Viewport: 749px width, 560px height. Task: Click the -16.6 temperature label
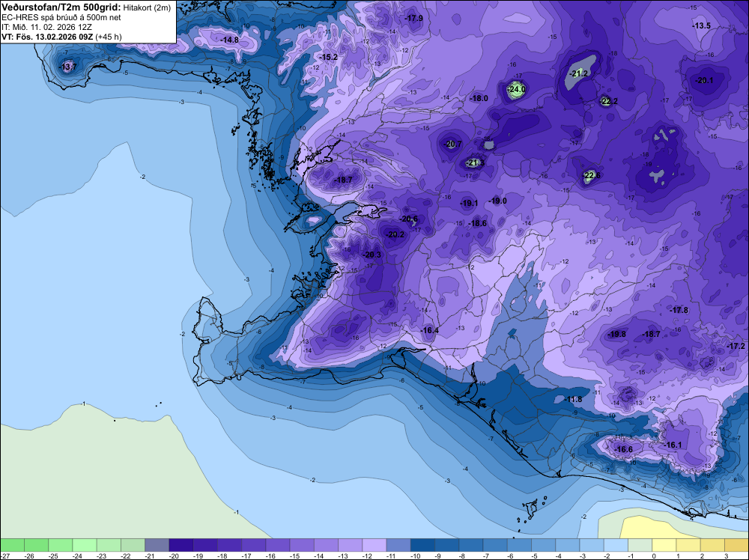pyautogui.click(x=623, y=449)
